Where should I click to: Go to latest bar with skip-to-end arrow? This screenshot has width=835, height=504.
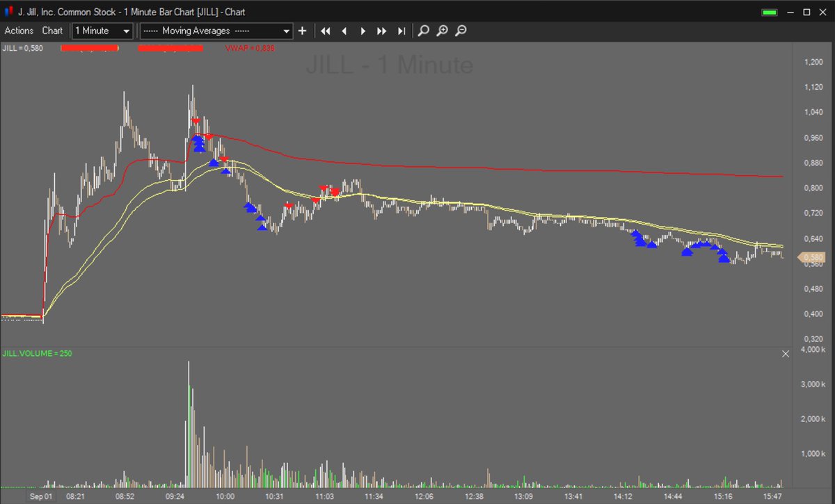[x=401, y=31]
